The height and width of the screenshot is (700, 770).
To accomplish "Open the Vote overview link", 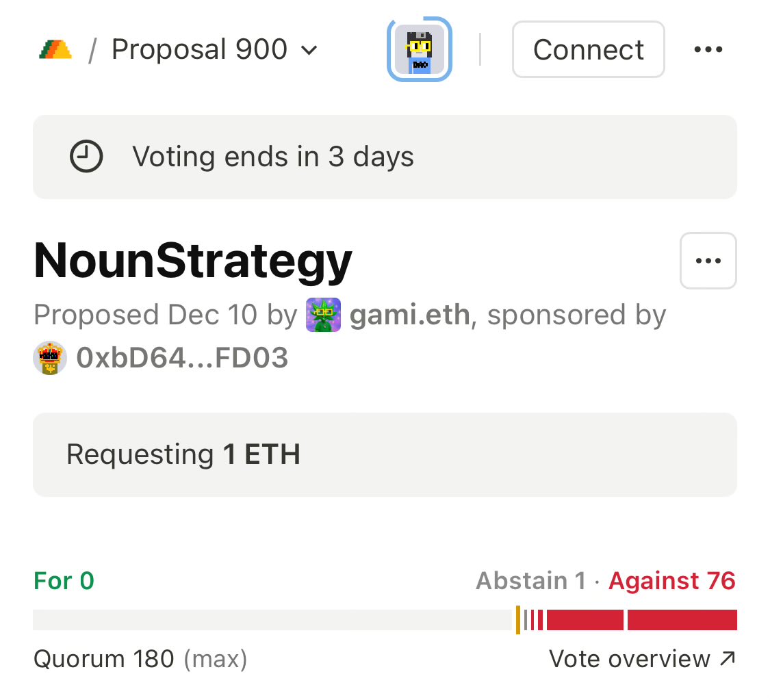I will point(642,659).
